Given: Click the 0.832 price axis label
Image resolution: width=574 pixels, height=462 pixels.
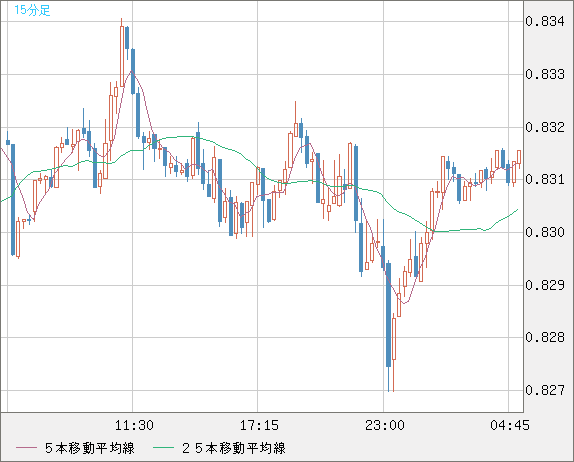Looking at the screenshot, I should 545,127.
